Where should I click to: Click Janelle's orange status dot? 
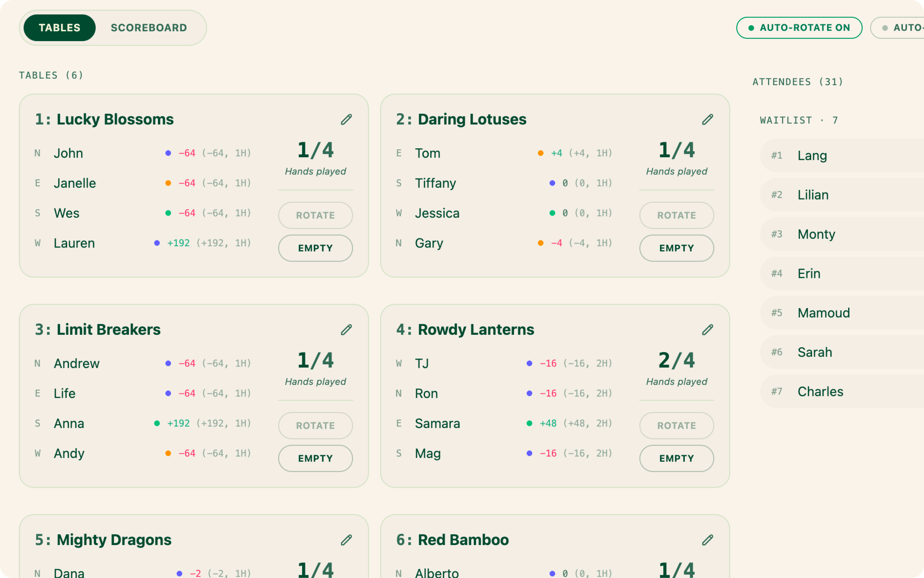(168, 183)
